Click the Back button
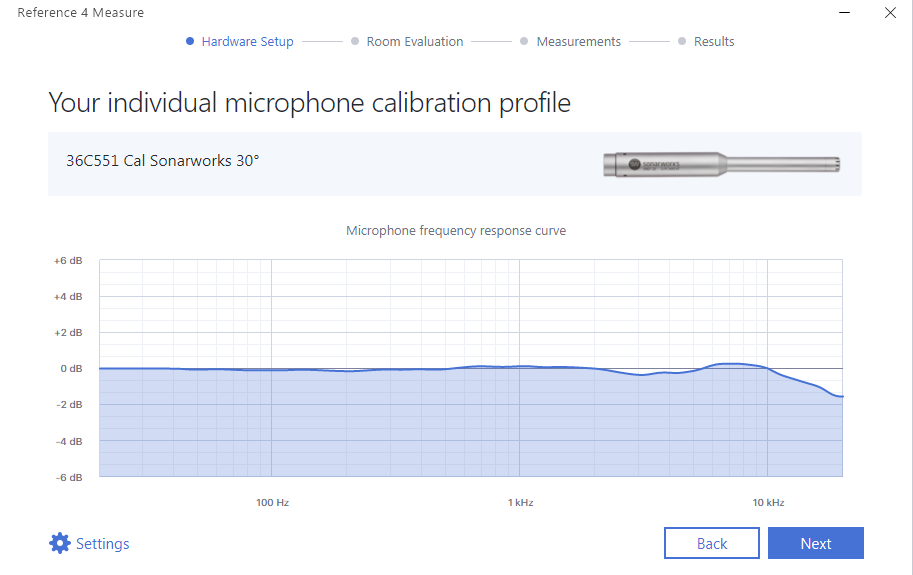 [712, 543]
